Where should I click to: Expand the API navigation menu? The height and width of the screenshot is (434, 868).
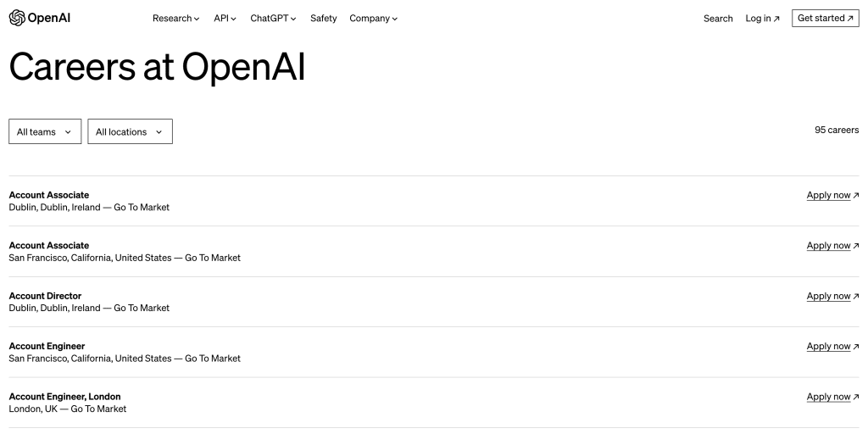[225, 19]
